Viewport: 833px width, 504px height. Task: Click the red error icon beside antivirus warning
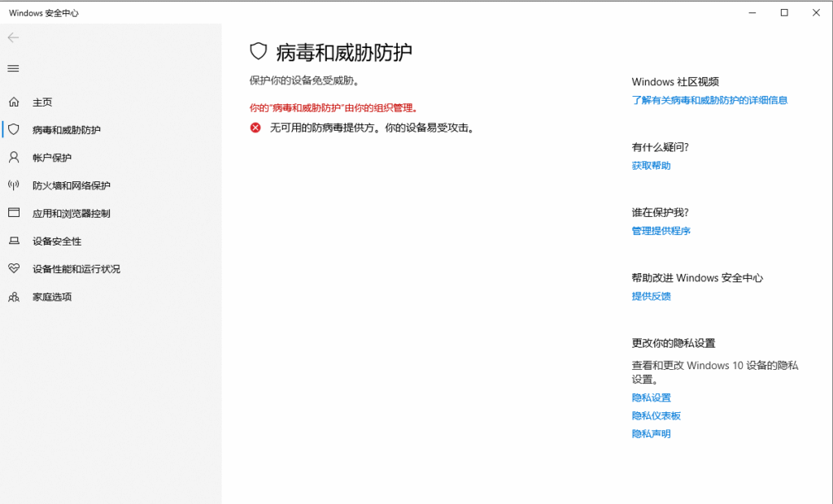[x=255, y=128]
